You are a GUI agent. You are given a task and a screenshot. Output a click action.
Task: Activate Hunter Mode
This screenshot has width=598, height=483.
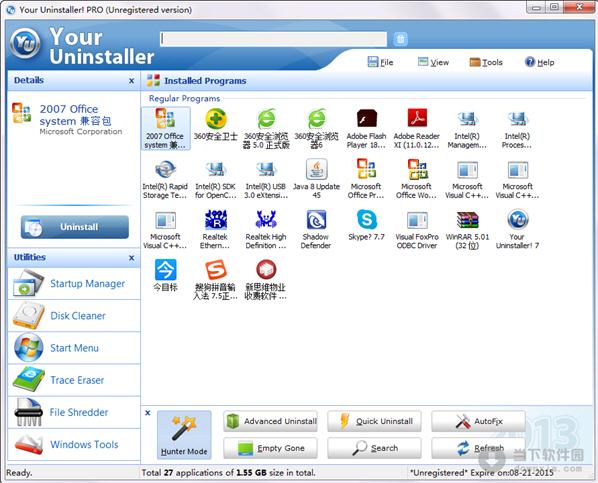(x=184, y=435)
